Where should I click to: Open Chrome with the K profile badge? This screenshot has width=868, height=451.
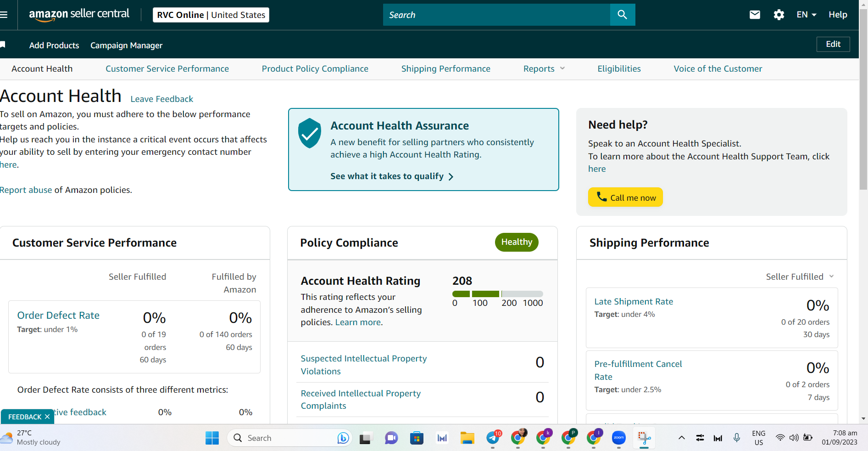tap(544, 438)
